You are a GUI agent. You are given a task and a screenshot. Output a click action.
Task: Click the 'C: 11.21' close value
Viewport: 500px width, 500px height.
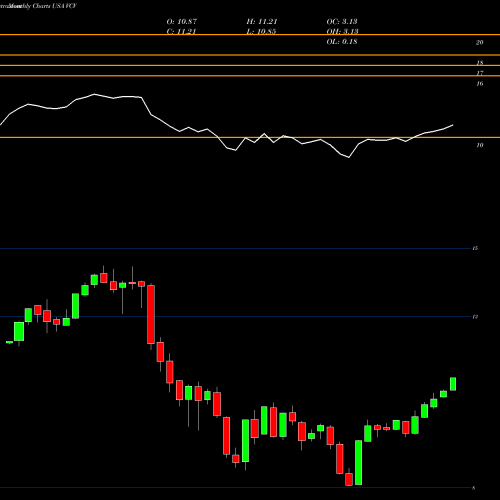click(181, 32)
